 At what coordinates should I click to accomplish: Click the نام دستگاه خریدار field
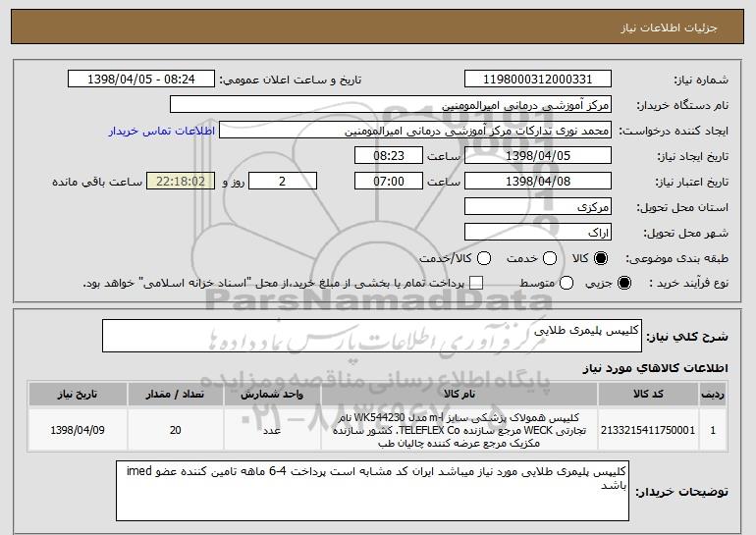coord(391,105)
